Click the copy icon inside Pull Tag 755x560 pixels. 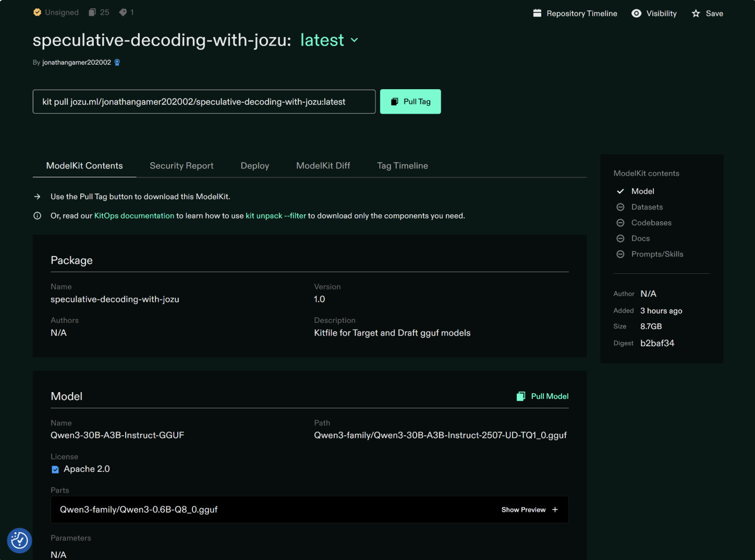coord(395,102)
